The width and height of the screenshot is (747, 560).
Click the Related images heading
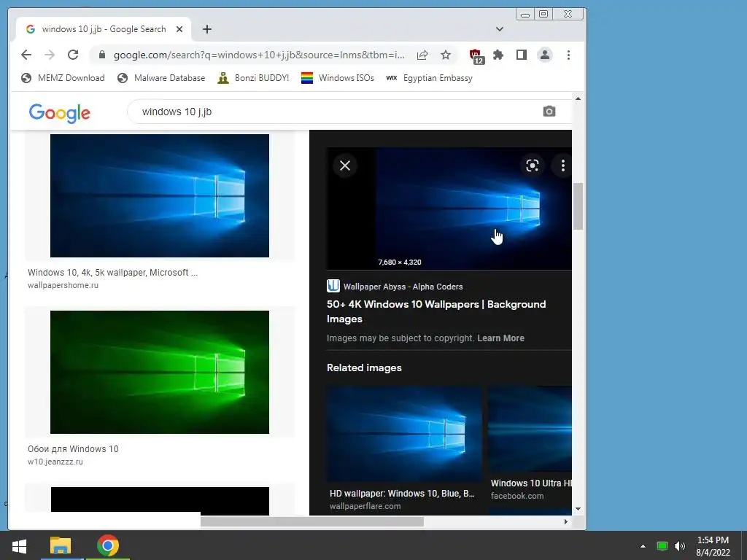point(364,367)
